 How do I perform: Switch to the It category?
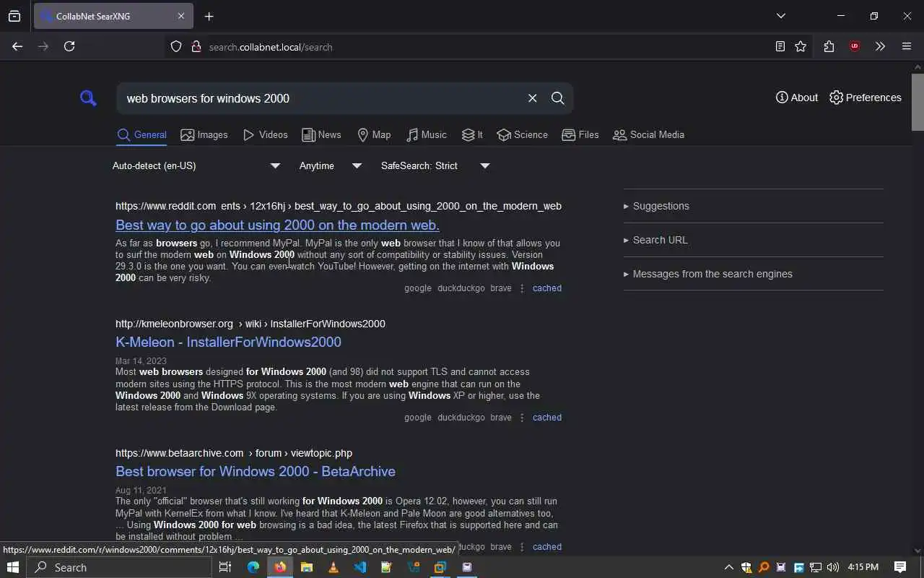[x=472, y=134]
